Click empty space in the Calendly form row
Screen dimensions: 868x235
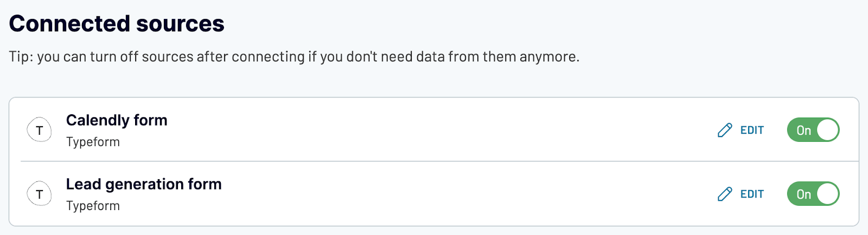[x=434, y=130]
